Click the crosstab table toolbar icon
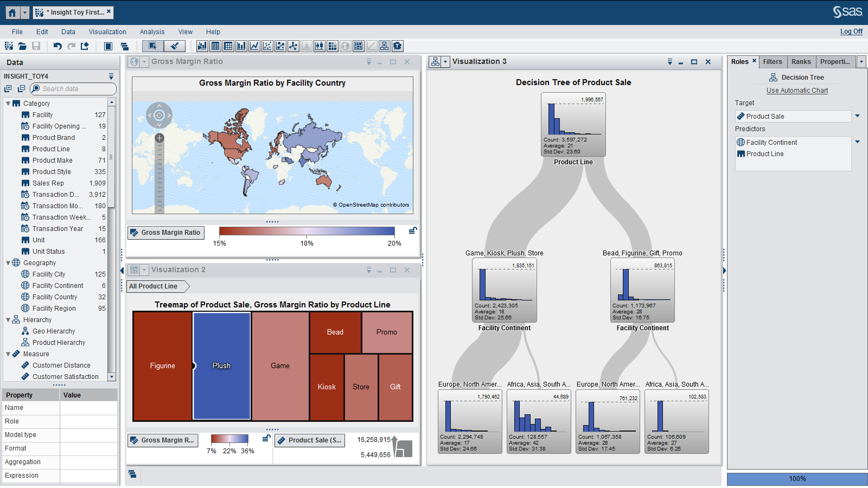 (228, 47)
